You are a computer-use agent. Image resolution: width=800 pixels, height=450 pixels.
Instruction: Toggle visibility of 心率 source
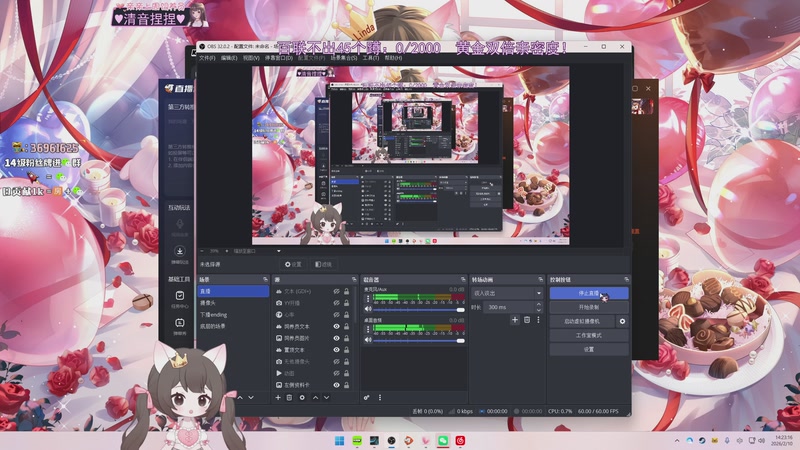point(336,315)
